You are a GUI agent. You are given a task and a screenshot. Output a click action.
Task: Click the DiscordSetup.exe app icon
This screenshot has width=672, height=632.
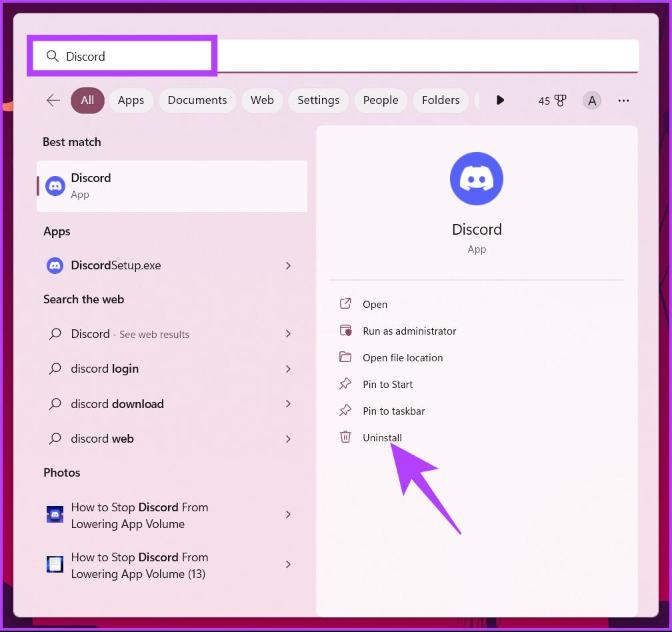pyautogui.click(x=55, y=265)
